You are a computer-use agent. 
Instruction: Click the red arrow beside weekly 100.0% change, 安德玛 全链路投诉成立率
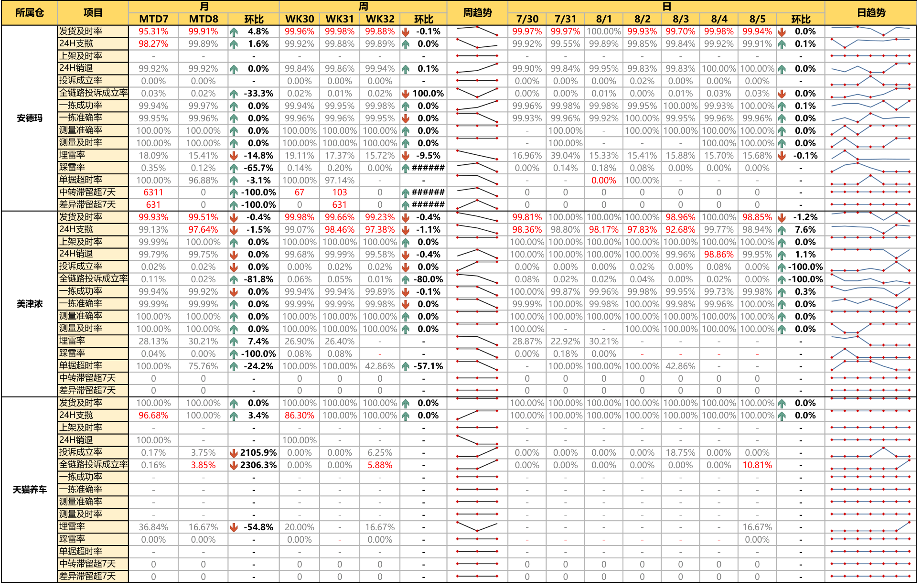[406, 94]
